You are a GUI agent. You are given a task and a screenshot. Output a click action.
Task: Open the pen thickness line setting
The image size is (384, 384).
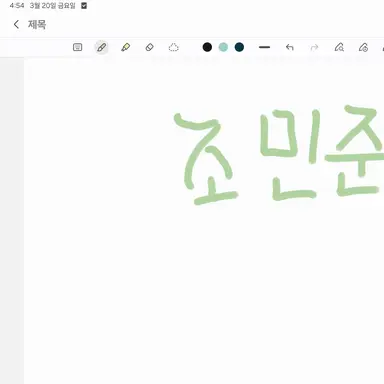264,47
